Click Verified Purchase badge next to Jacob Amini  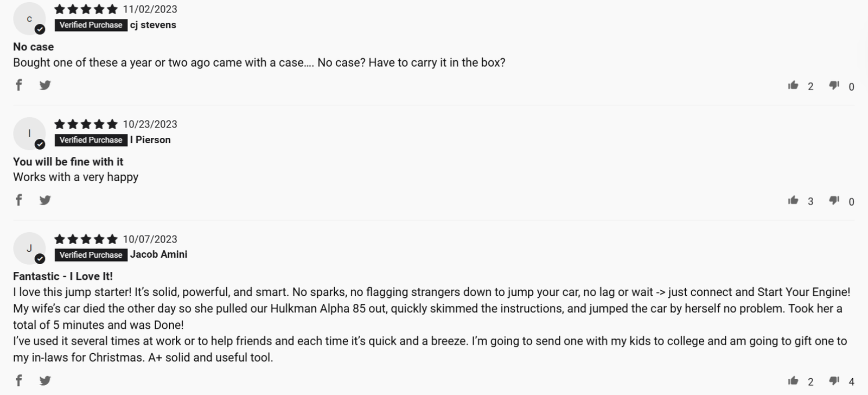coord(91,255)
